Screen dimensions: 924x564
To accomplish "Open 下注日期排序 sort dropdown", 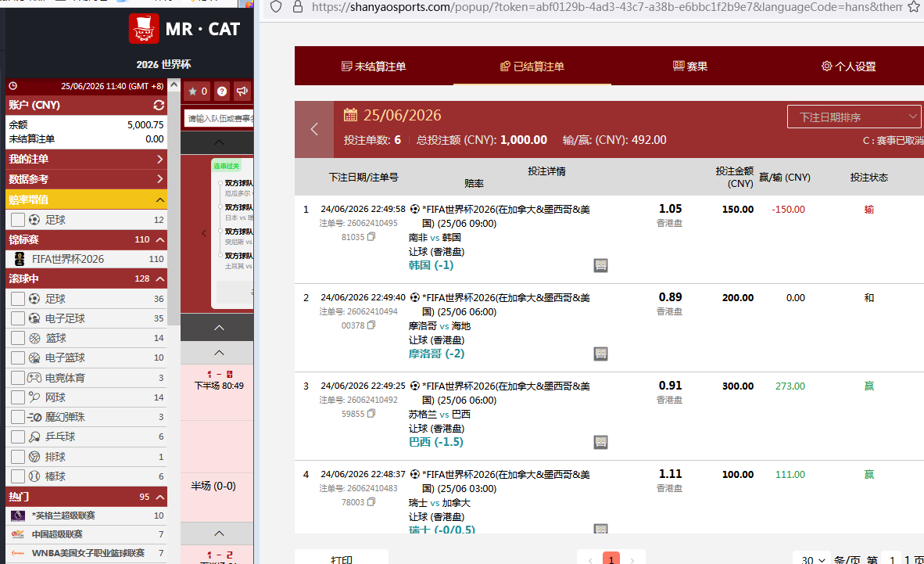I will click(854, 117).
